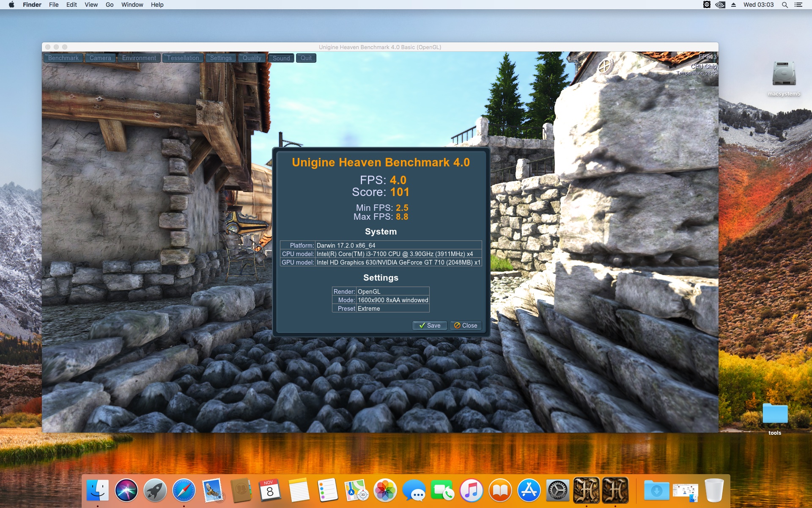The image size is (812, 508).
Task: Toggle the Sound button
Action: (281, 58)
